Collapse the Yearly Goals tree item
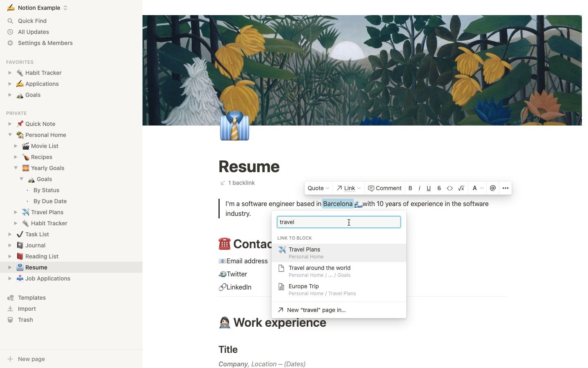Image resolution: width=588 pixels, height=368 pixels. tap(16, 168)
